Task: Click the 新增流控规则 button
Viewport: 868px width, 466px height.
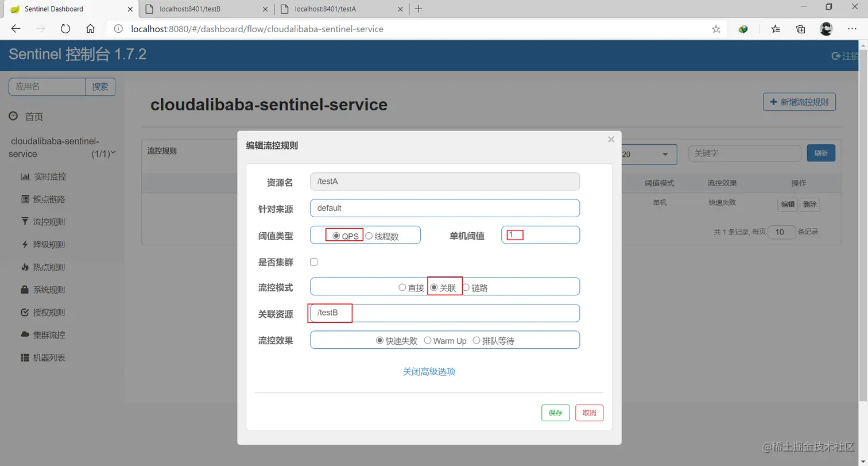Action: (x=799, y=102)
